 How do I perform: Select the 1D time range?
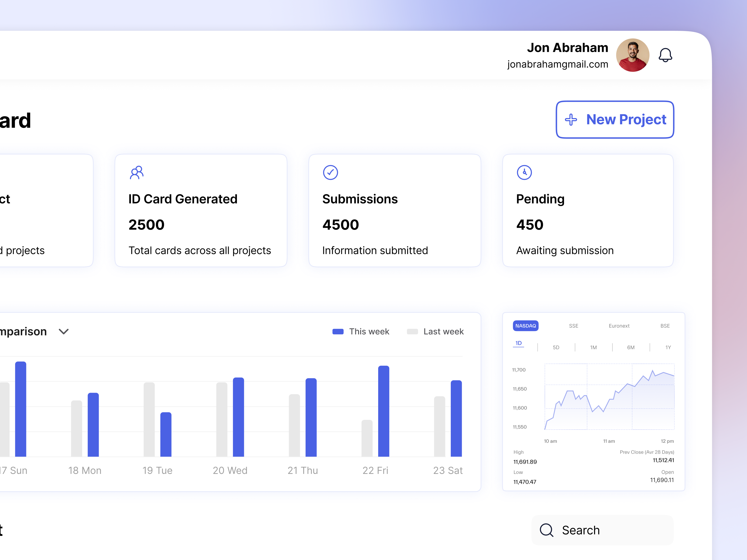coord(518,343)
